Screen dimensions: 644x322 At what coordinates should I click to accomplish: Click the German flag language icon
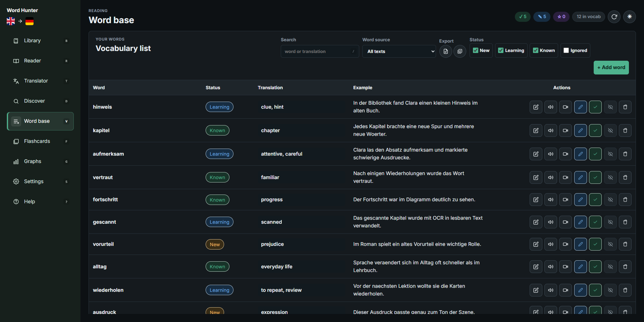pos(30,21)
